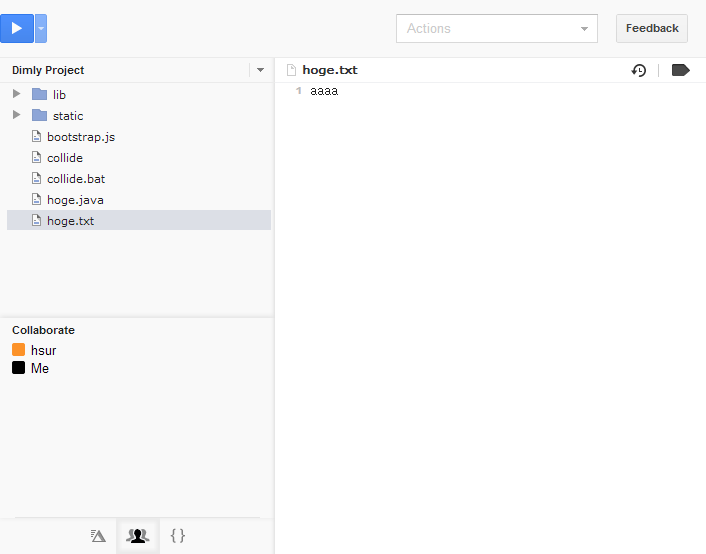The image size is (706, 554).
Task: Click the file history clock icon
Action: click(638, 70)
